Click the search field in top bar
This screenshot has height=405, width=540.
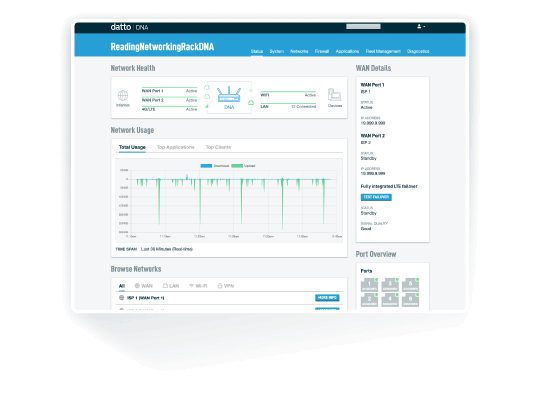[363, 27]
